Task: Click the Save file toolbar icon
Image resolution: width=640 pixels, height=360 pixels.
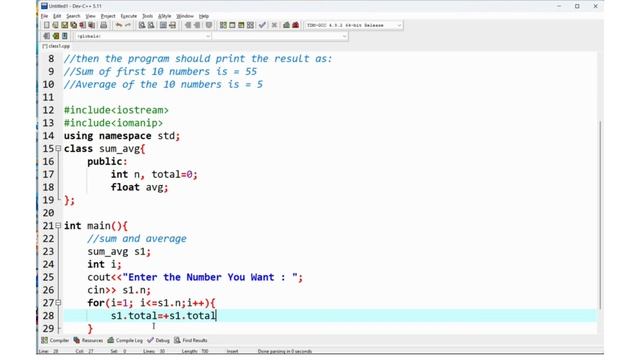Action: point(64,25)
